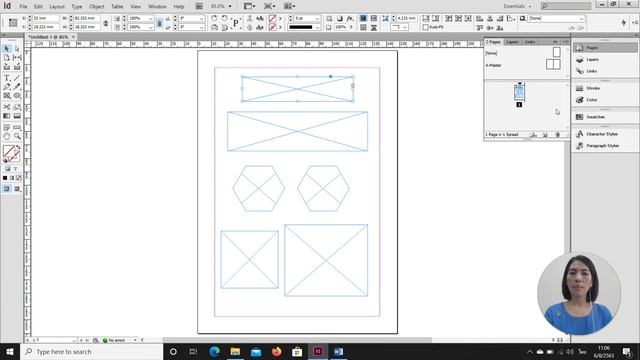The image size is (640, 360).
Task: Open the Color panel icon
Action: pyautogui.click(x=579, y=100)
